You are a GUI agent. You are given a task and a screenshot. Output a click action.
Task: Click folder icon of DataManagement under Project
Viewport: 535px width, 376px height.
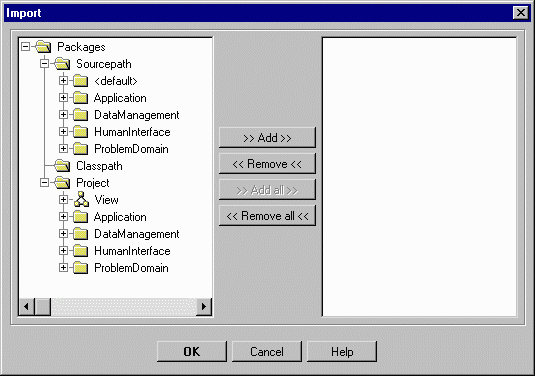[81, 234]
